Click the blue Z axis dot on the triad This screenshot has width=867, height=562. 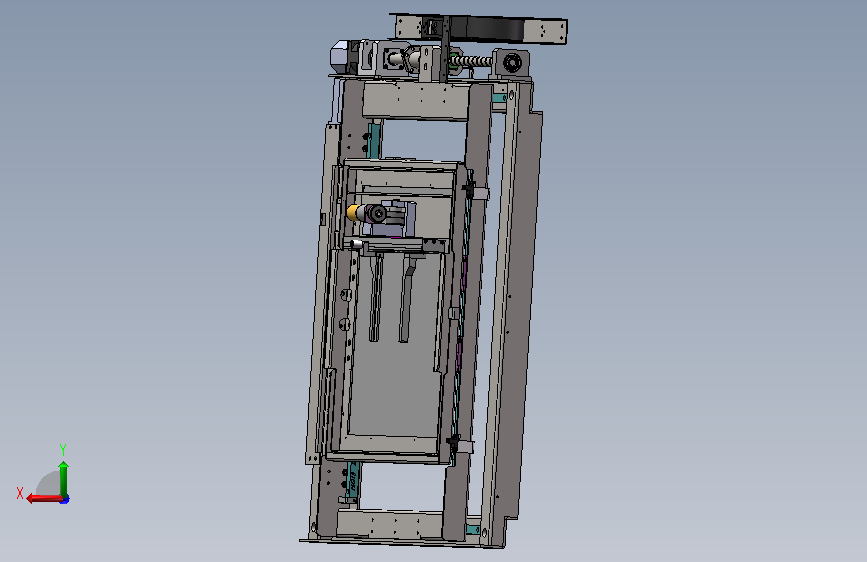click(65, 500)
